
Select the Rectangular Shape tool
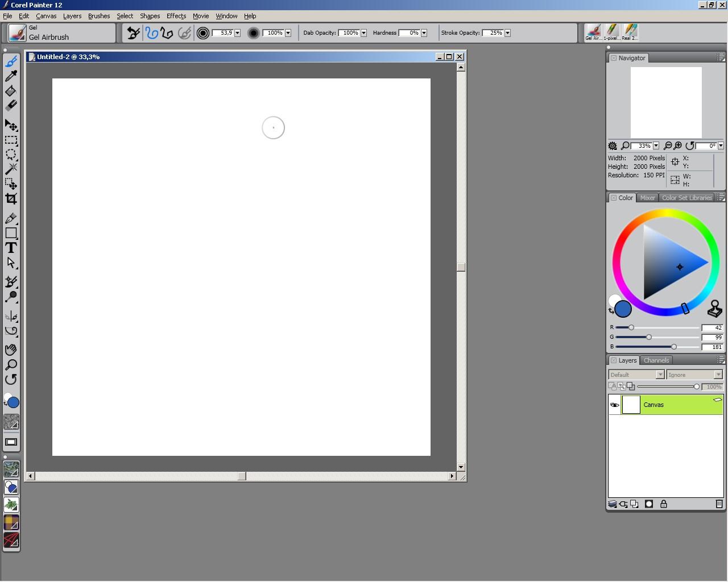click(x=11, y=233)
